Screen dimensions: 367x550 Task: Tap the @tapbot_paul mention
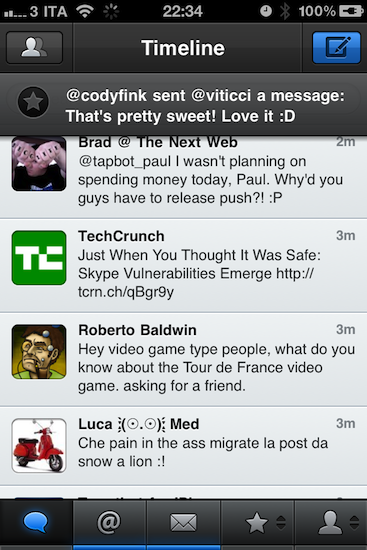point(124,161)
